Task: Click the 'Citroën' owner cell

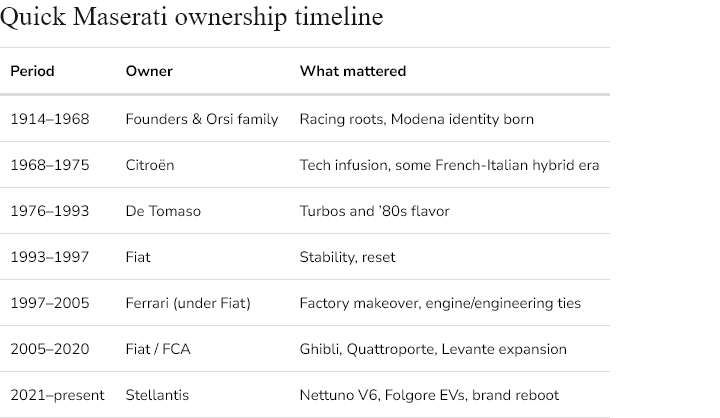Action: 150,165
